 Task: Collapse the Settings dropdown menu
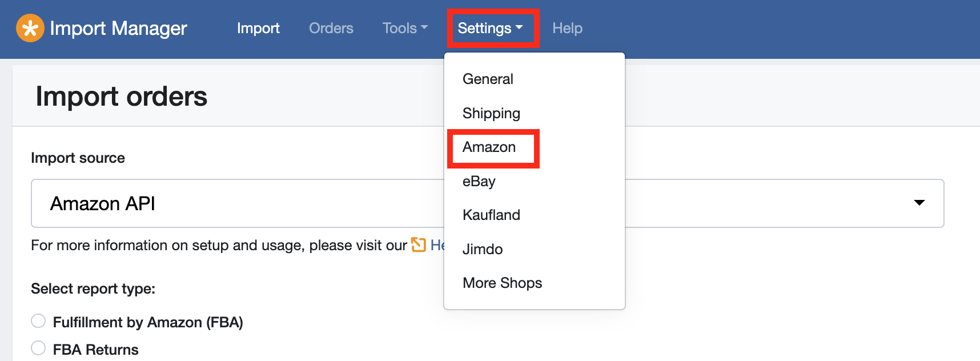[490, 28]
